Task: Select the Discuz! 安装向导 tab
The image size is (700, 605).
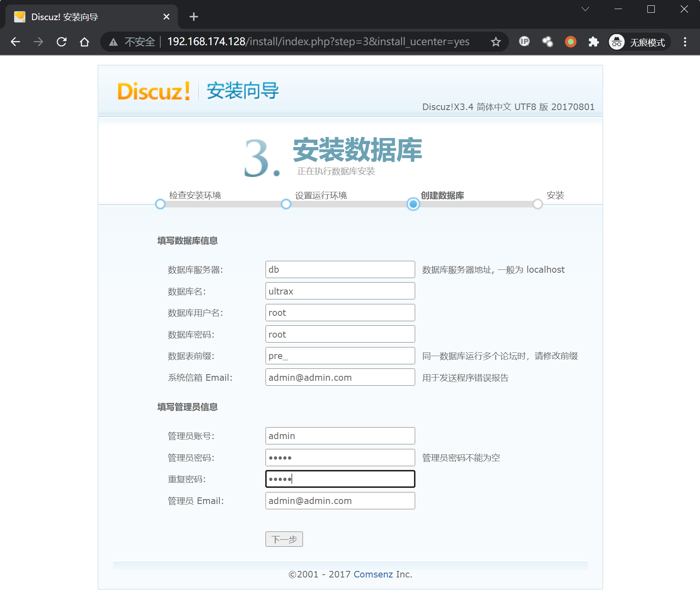Action: pos(82,17)
